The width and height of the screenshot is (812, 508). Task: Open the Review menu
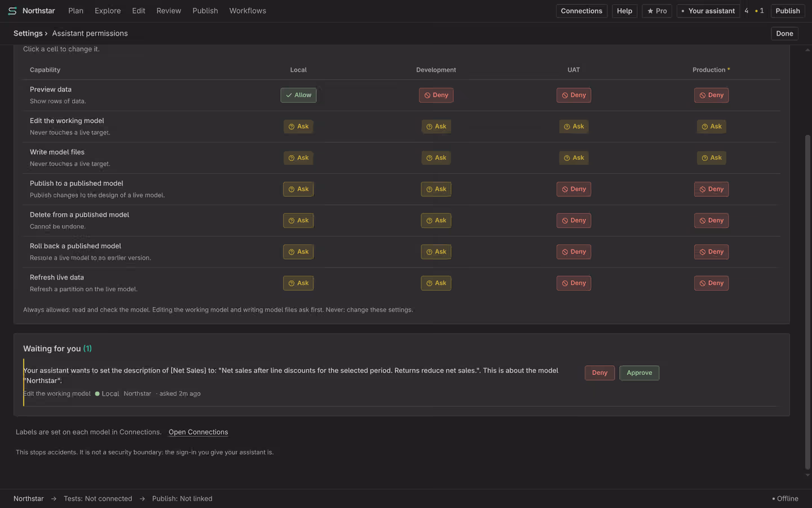pos(169,11)
